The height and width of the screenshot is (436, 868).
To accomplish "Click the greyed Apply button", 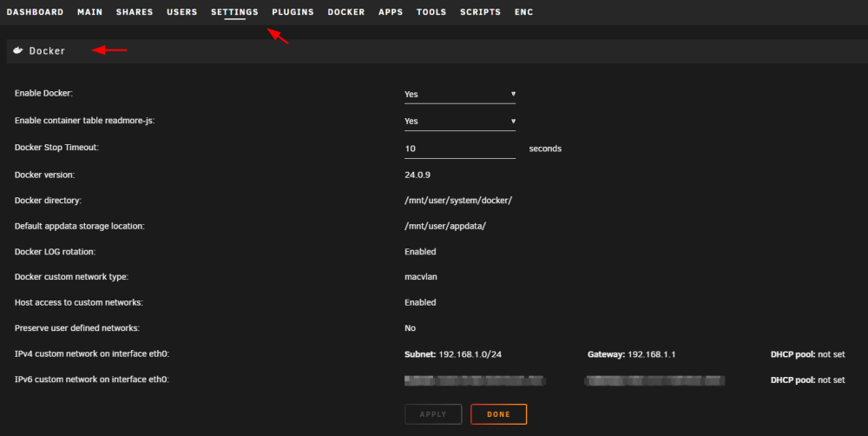I will tap(433, 414).
